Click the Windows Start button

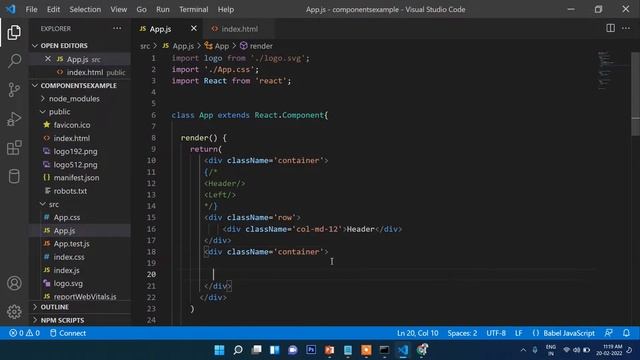coord(219,350)
